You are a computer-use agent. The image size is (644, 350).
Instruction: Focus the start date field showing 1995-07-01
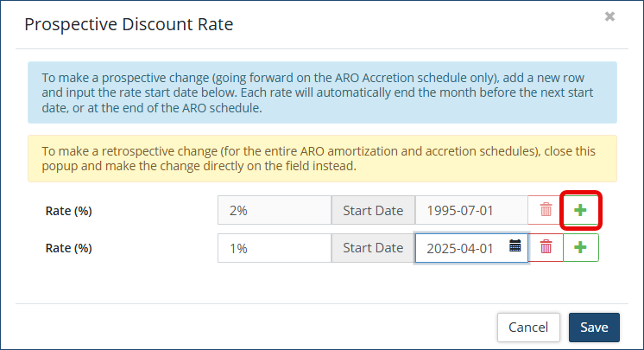470,210
